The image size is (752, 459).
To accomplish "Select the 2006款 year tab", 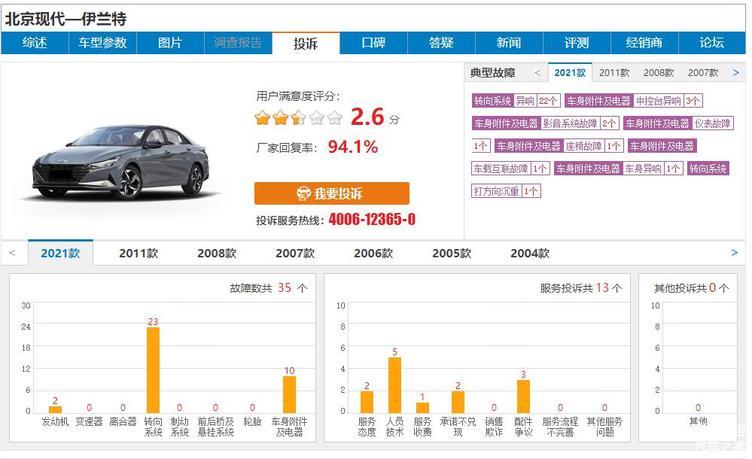I will (374, 253).
